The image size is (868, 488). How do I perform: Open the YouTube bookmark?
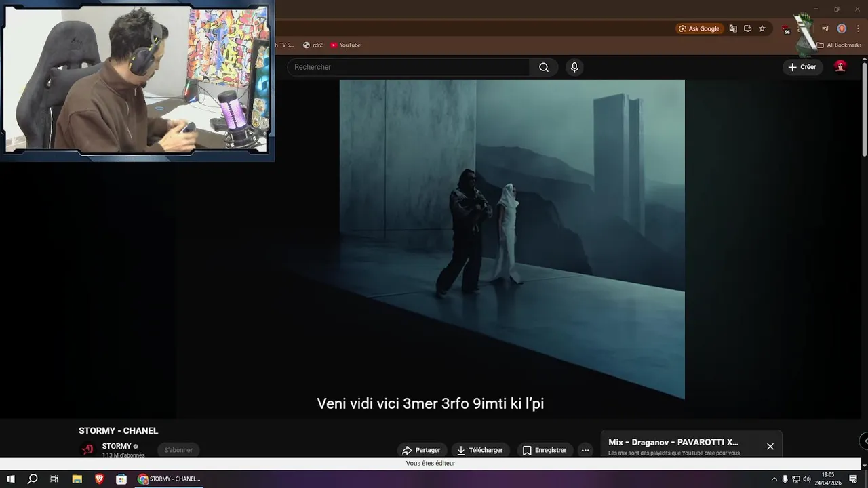(345, 45)
